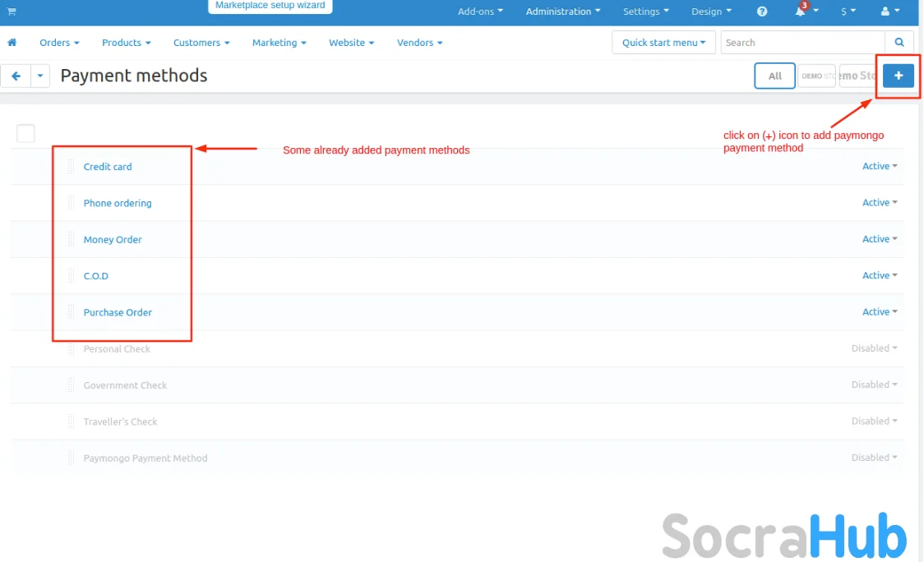Expand the Quick start menu dropdown

pyautogui.click(x=663, y=43)
